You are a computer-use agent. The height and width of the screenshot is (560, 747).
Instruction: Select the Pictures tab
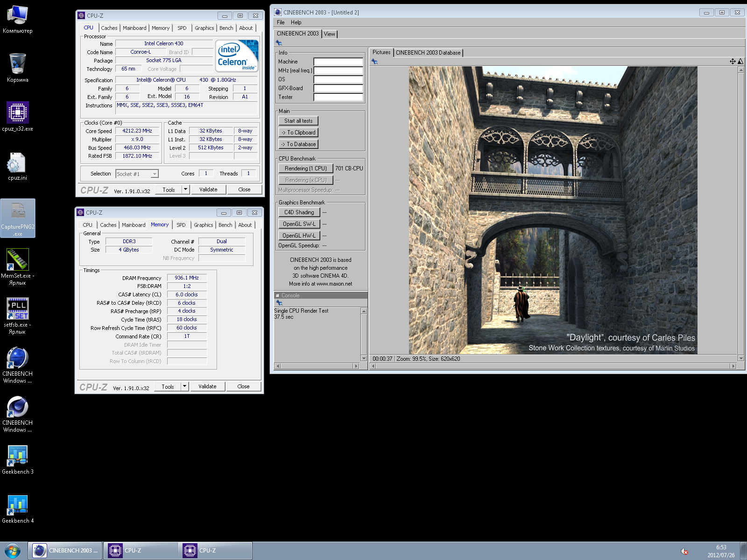pyautogui.click(x=381, y=52)
